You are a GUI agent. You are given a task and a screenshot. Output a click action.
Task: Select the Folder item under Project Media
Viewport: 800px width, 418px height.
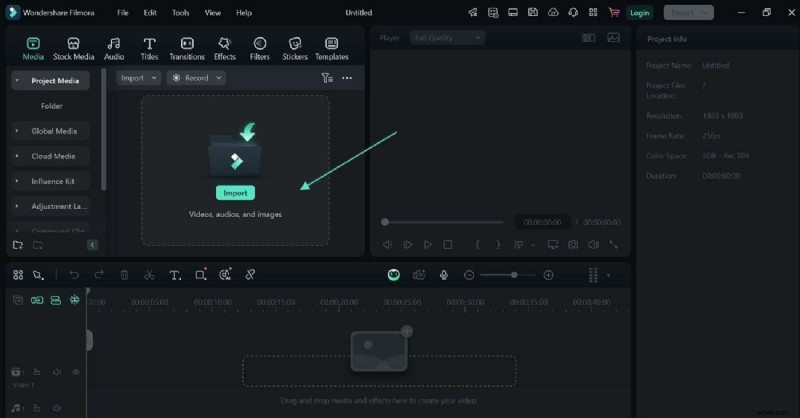(52, 106)
